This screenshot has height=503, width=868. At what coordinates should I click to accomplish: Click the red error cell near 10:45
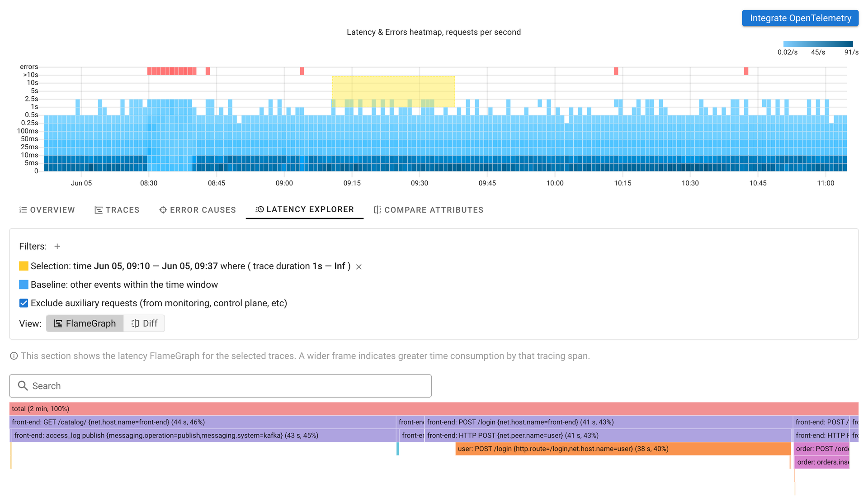(x=746, y=71)
